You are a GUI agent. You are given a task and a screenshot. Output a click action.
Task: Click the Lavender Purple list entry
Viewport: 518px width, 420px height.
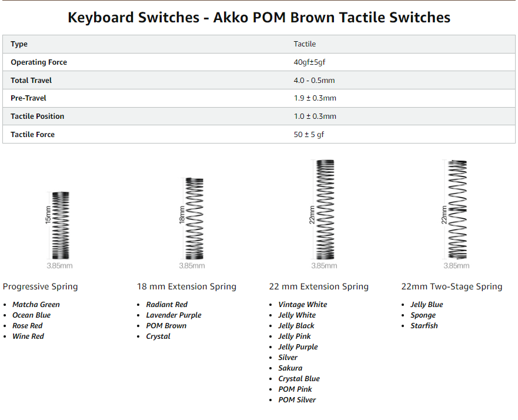tap(174, 315)
